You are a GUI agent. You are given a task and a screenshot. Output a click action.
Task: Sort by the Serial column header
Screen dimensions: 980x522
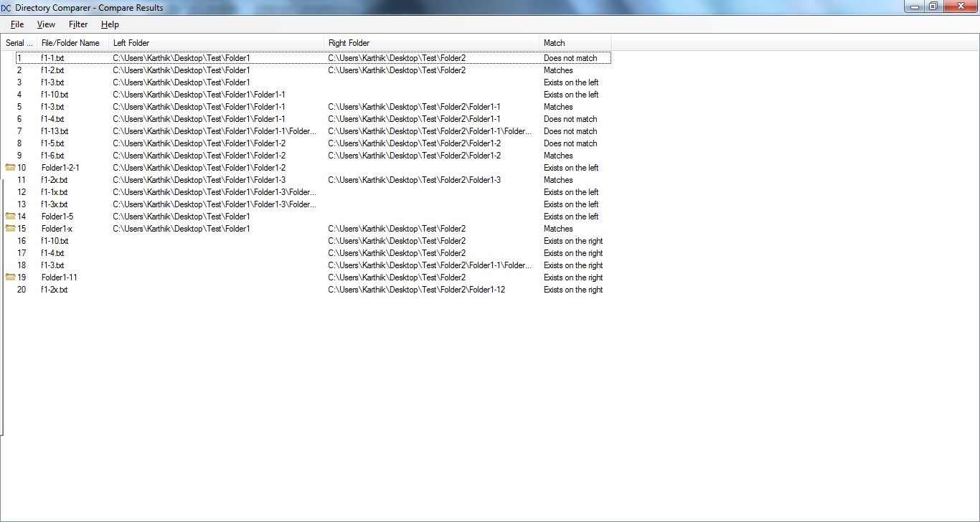[19, 43]
